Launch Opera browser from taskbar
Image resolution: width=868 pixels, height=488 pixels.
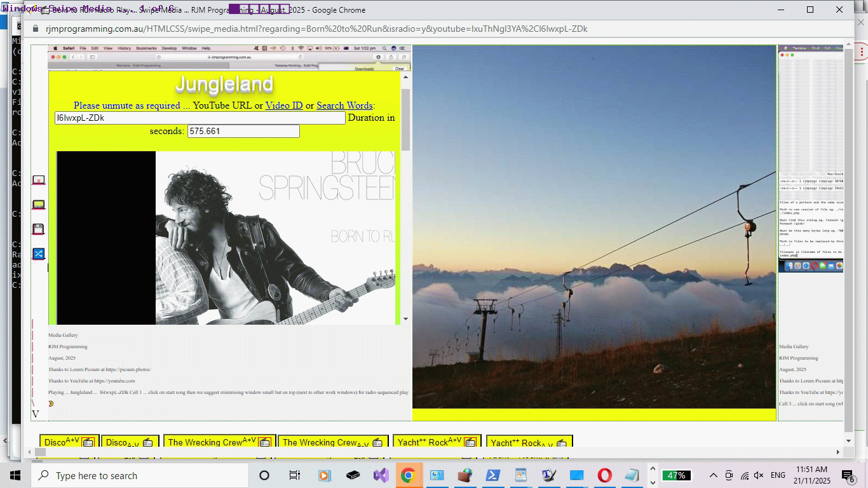click(604, 475)
